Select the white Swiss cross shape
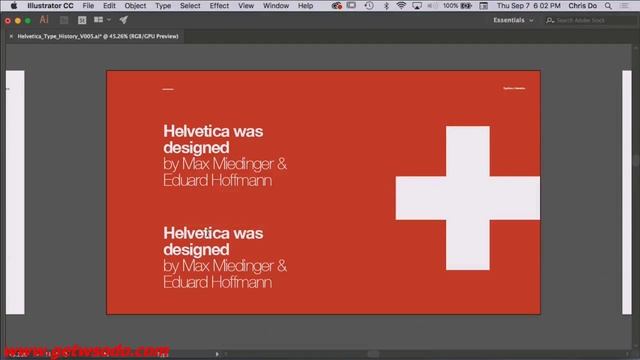The image size is (640, 360). (x=468, y=198)
